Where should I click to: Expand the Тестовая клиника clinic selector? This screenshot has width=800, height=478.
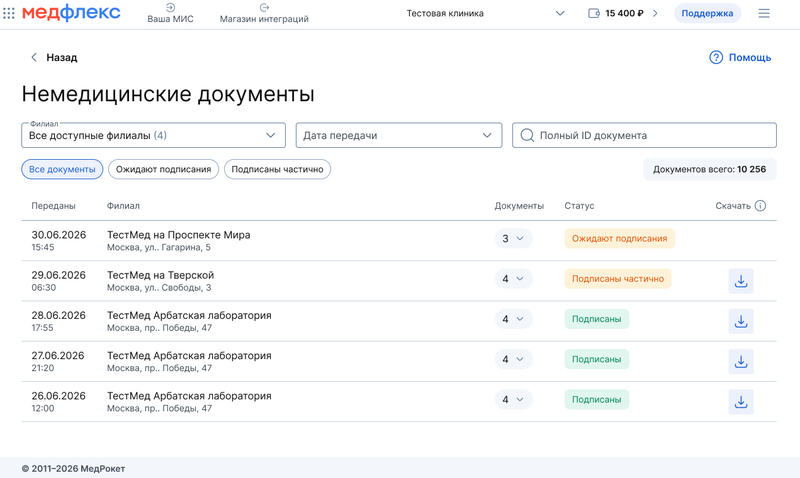pos(485,13)
